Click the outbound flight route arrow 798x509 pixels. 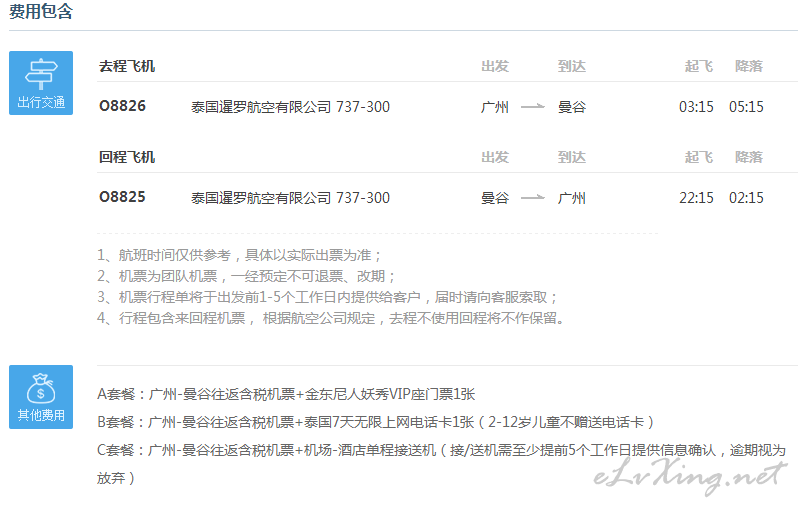click(533, 107)
